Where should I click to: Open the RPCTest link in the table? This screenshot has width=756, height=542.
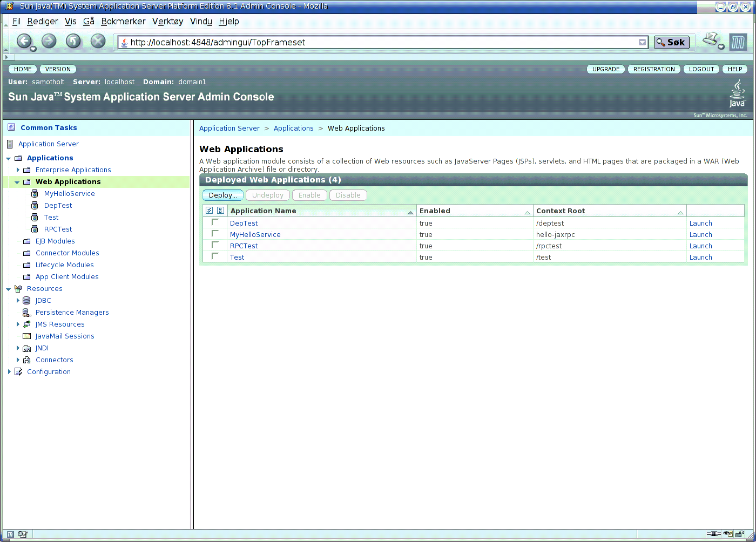244,246
